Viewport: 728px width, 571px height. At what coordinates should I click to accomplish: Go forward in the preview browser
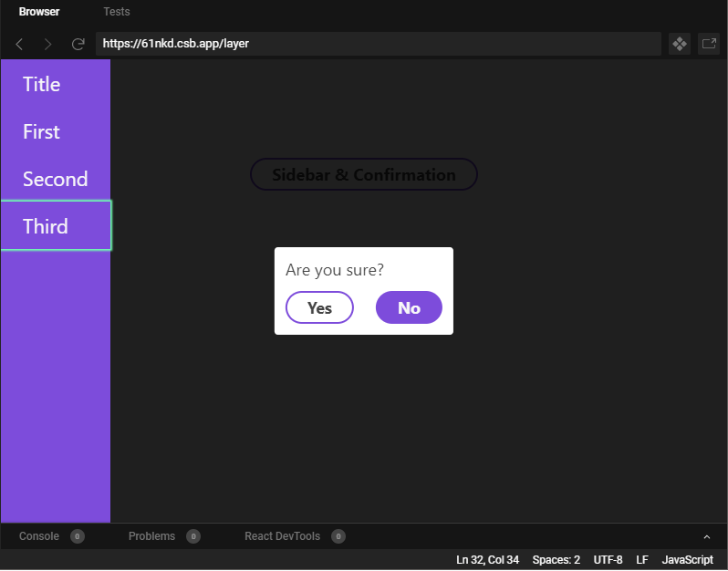(47, 44)
